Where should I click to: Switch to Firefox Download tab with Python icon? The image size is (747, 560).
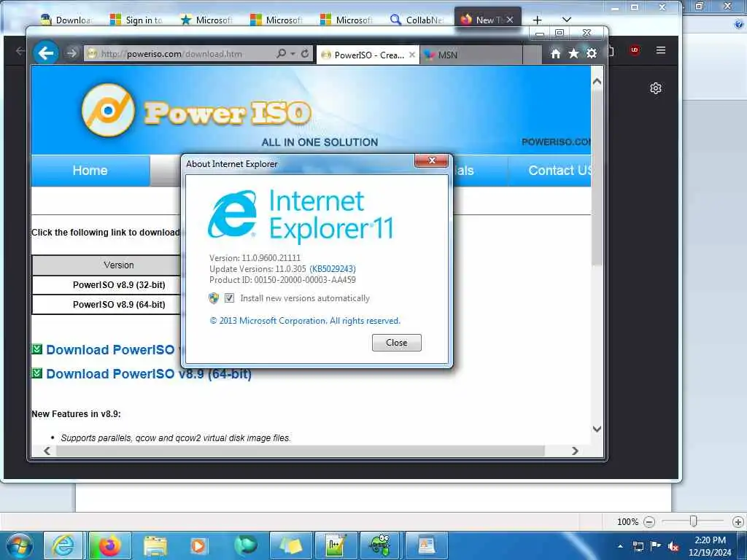(x=66, y=20)
